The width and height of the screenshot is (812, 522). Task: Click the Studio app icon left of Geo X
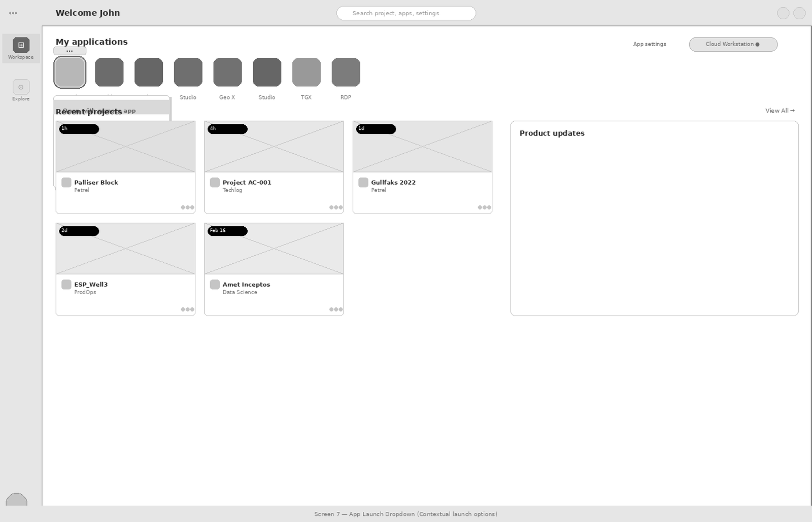coord(188,72)
